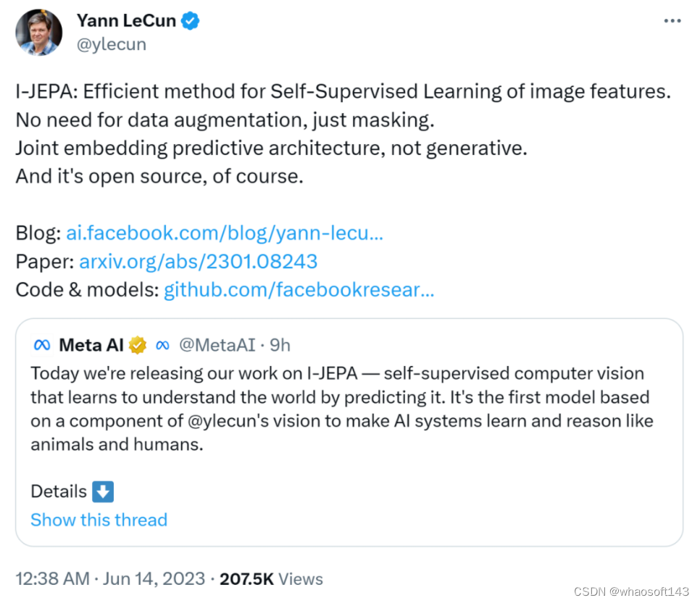The image size is (700, 603).
Task: Open the three-dot more options menu
Action: pos(672,20)
